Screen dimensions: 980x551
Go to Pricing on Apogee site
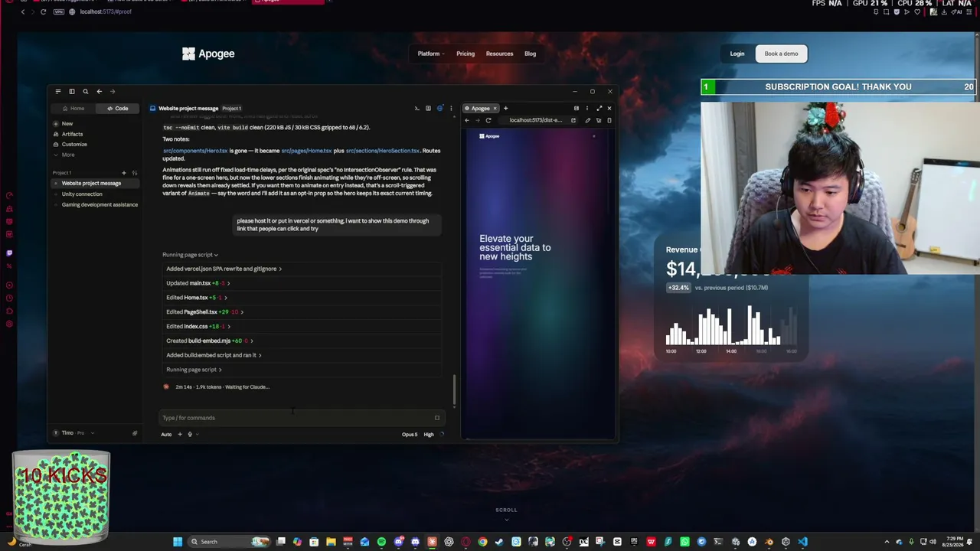(465, 54)
